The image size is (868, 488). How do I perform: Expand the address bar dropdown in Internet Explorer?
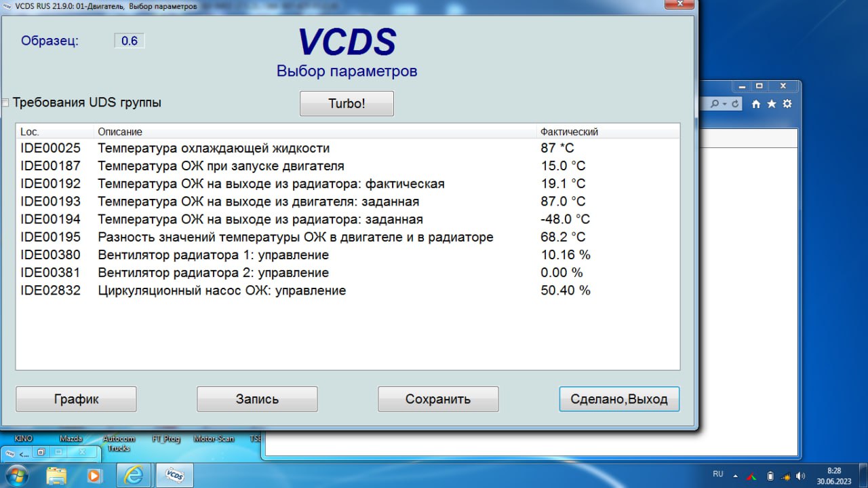724,104
